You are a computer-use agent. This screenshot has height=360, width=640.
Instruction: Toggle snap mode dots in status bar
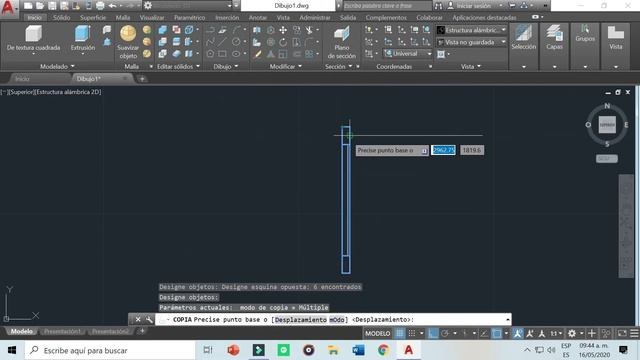click(x=412, y=333)
